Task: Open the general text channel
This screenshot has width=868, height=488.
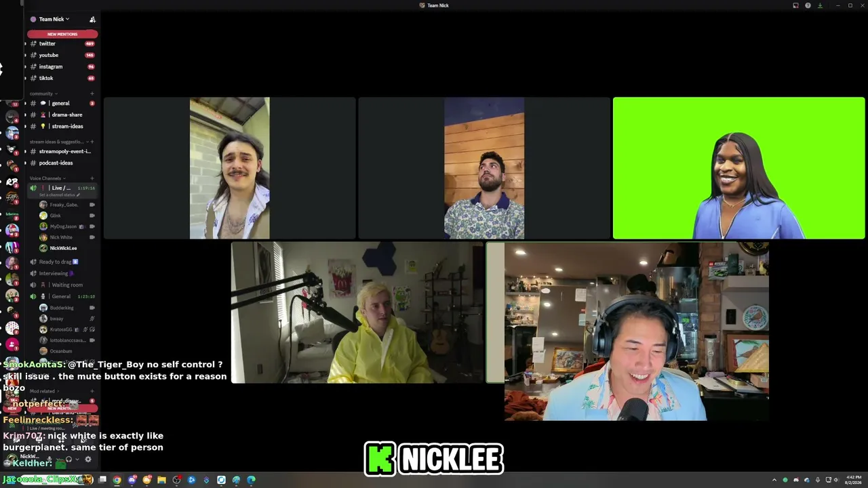Action: (x=61, y=103)
